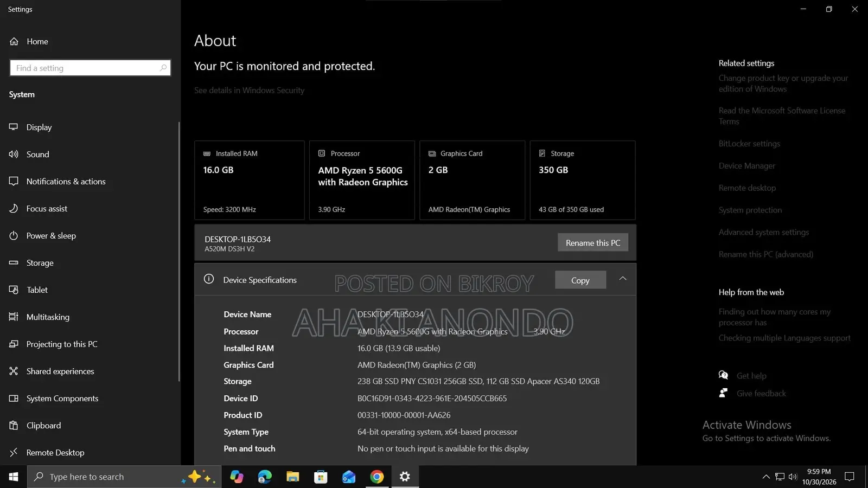
Task: Copy the device specifications
Action: pyautogui.click(x=580, y=280)
